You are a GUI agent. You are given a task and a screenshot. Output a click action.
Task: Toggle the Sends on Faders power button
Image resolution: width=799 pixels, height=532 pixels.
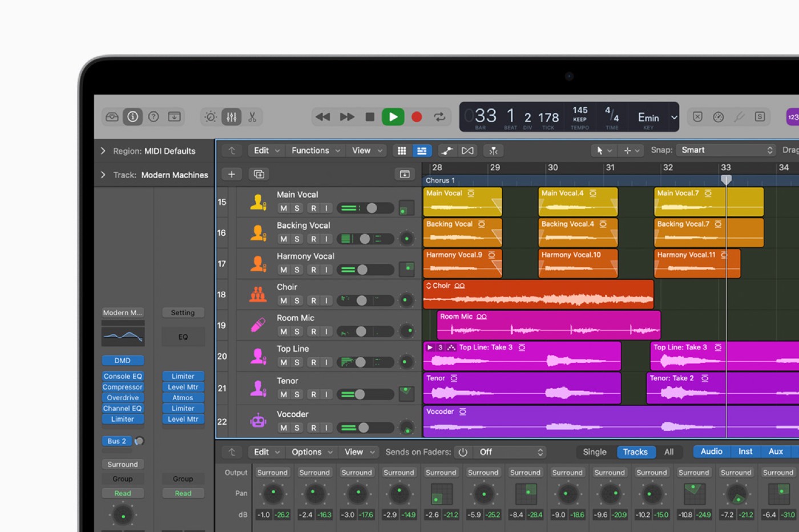pos(463,452)
